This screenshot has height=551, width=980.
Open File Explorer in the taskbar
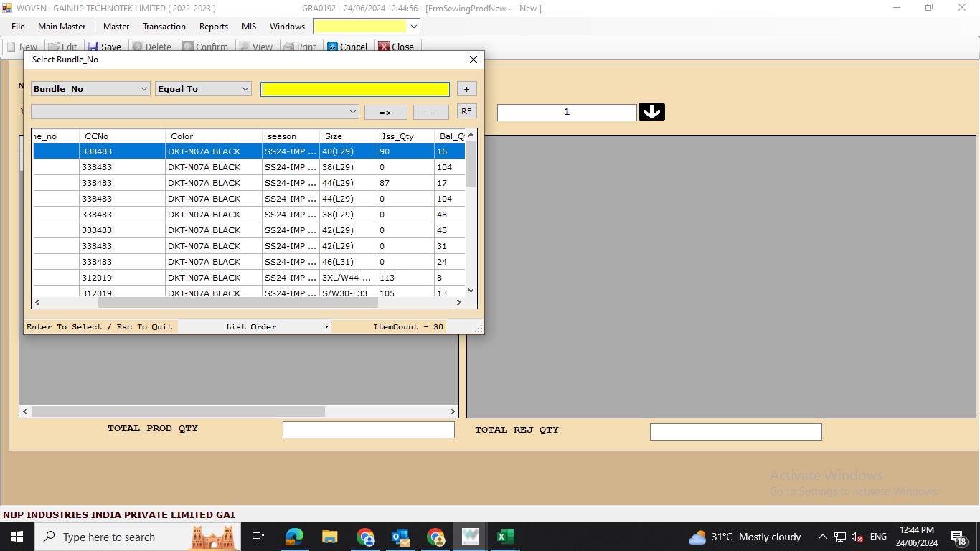329,537
